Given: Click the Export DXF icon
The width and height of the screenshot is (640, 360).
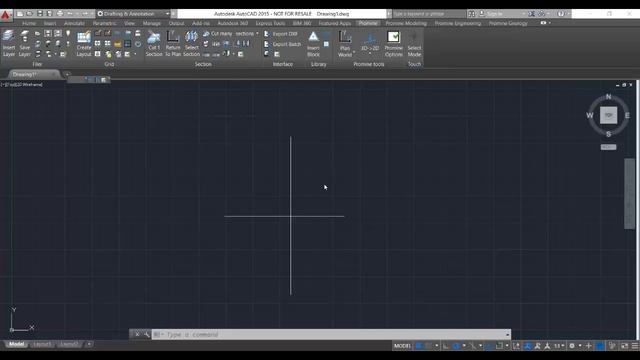Looking at the screenshot, I should 267,34.
